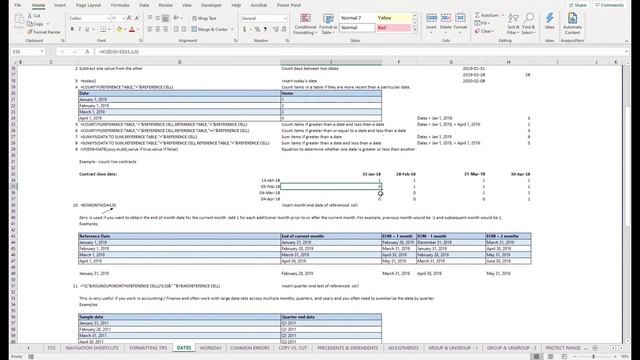Center text horizontally

coord(158,29)
